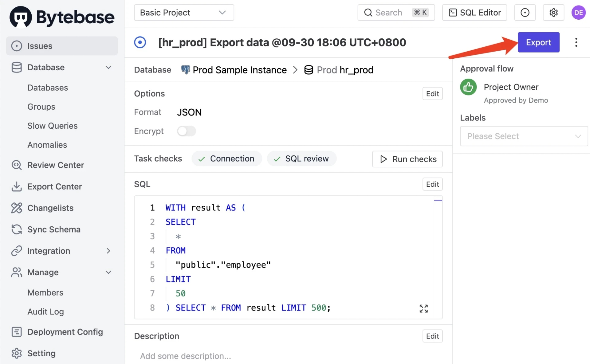Open the SQL Editor panel

475,12
